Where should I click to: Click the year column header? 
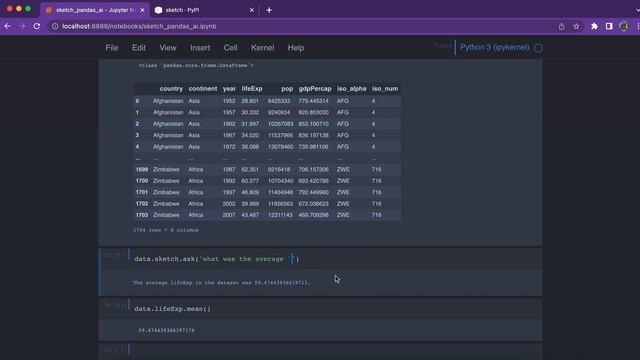(229, 89)
